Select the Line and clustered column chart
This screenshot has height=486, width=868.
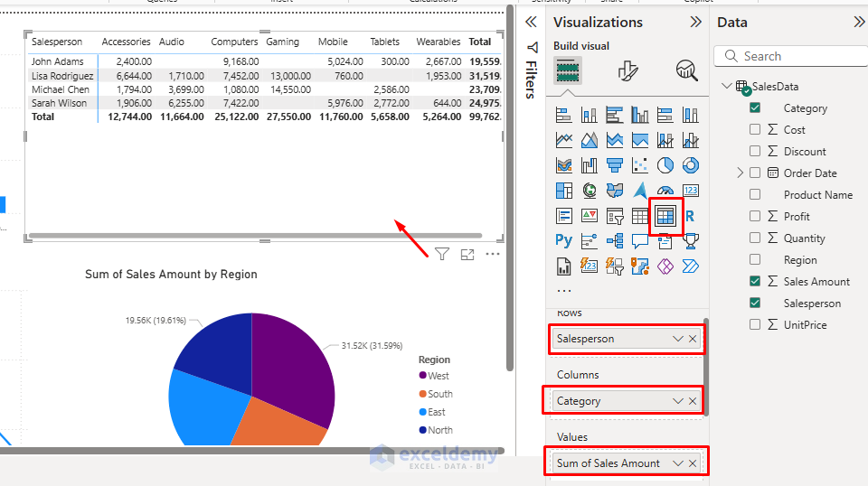[690, 140]
